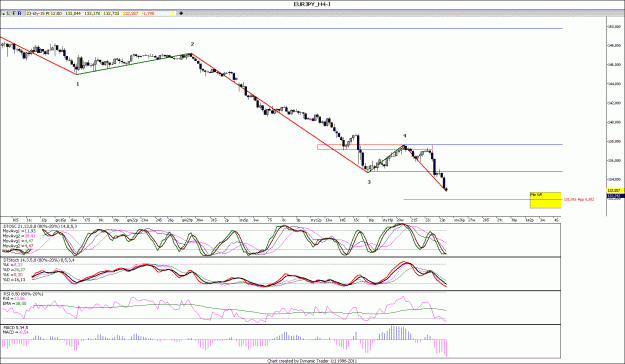Select the wave label 4 on the chart
Screen dimensions: 625x364
(405, 136)
